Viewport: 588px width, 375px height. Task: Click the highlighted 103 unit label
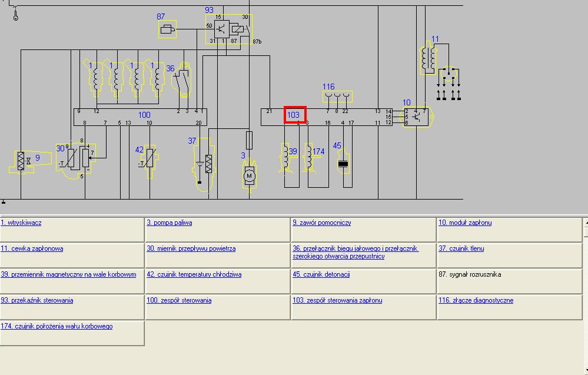pyautogui.click(x=294, y=115)
